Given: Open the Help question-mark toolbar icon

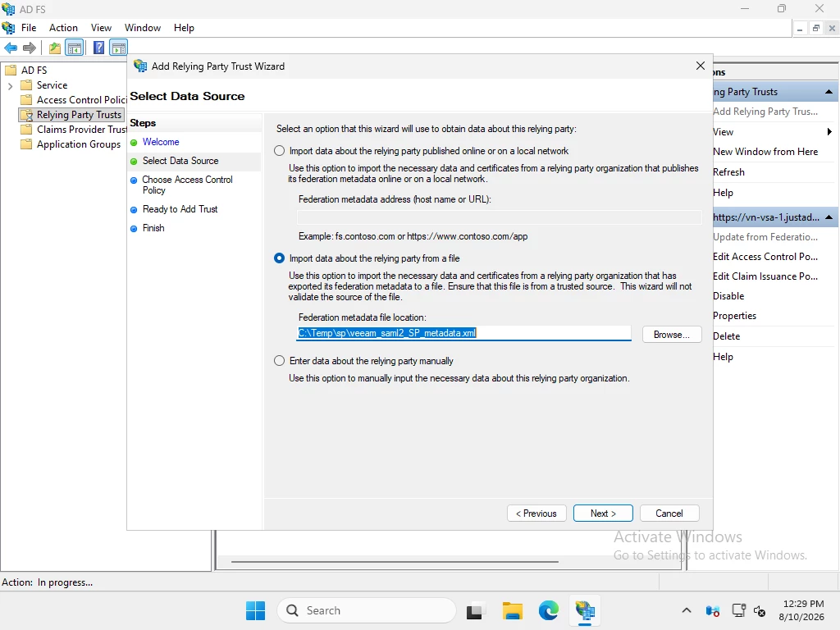Looking at the screenshot, I should (x=98, y=48).
